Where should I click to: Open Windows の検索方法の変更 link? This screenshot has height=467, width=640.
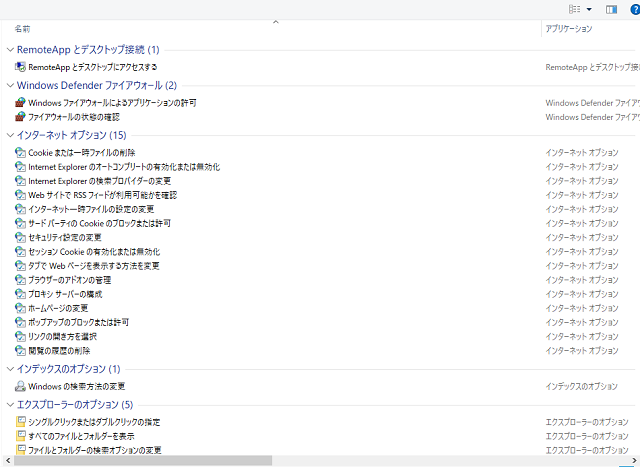coord(77,386)
